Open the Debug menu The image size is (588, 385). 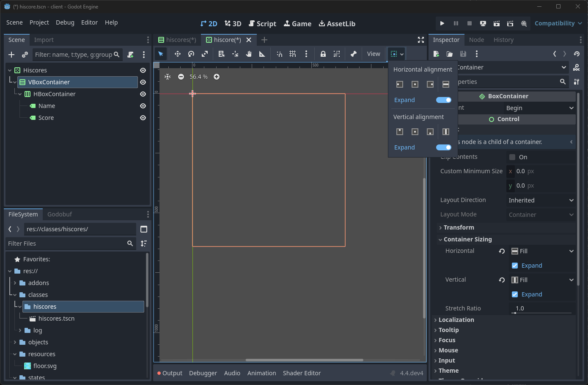[x=65, y=22]
